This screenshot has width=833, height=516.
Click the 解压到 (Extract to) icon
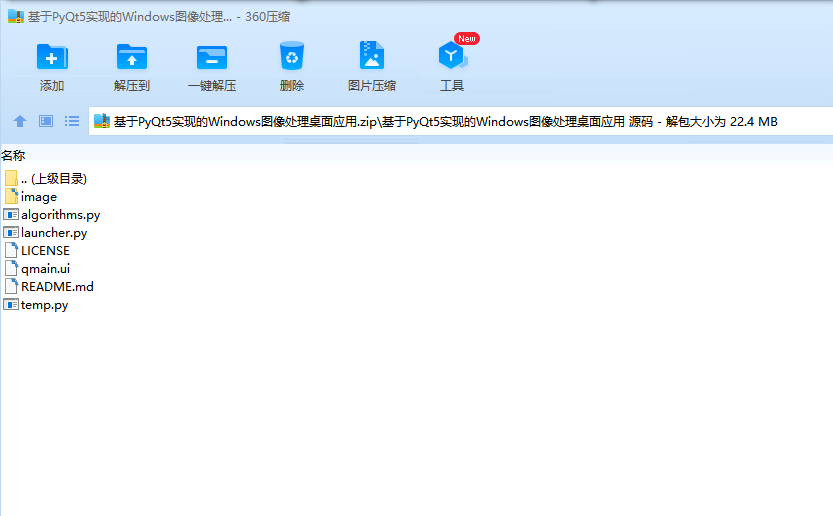132,57
